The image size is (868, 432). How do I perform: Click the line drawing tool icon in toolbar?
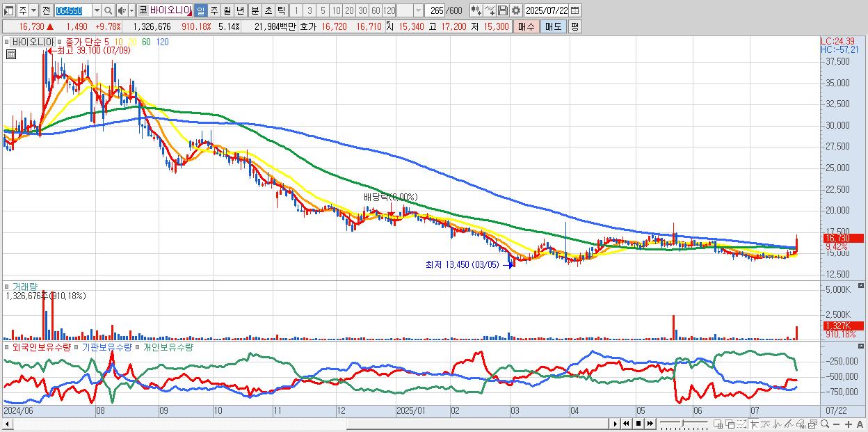490,10
